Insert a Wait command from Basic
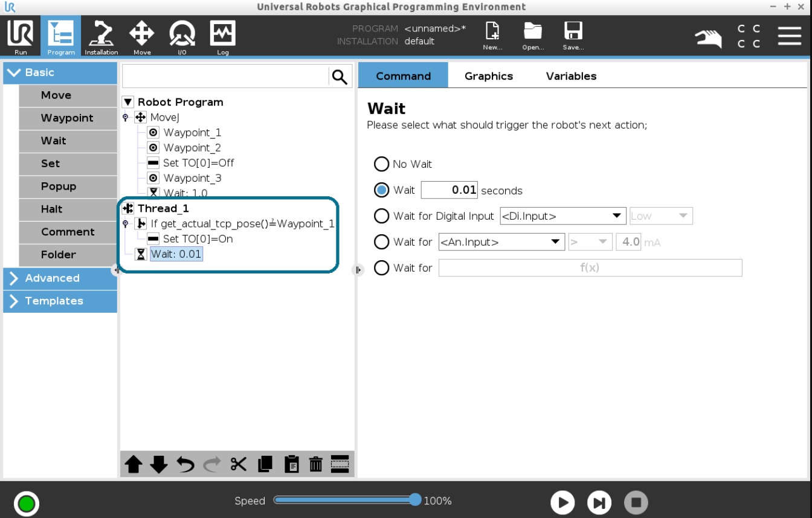The height and width of the screenshot is (518, 812). (x=68, y=141)
